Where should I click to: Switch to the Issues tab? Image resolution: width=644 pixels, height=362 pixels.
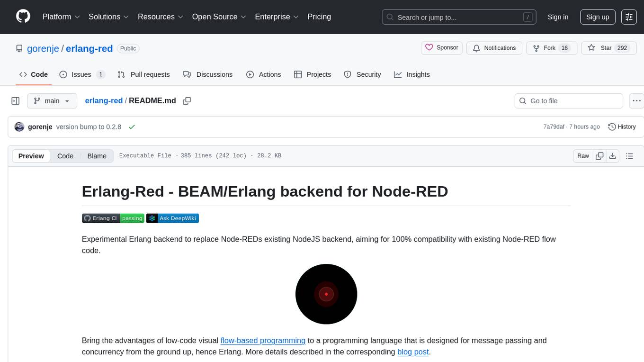pyautogui.click(x=82, y=74)
